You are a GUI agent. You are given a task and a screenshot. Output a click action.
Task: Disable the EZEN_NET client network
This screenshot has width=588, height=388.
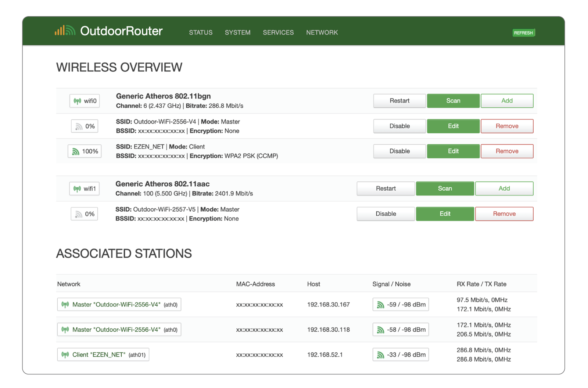(x=399, y=151)
